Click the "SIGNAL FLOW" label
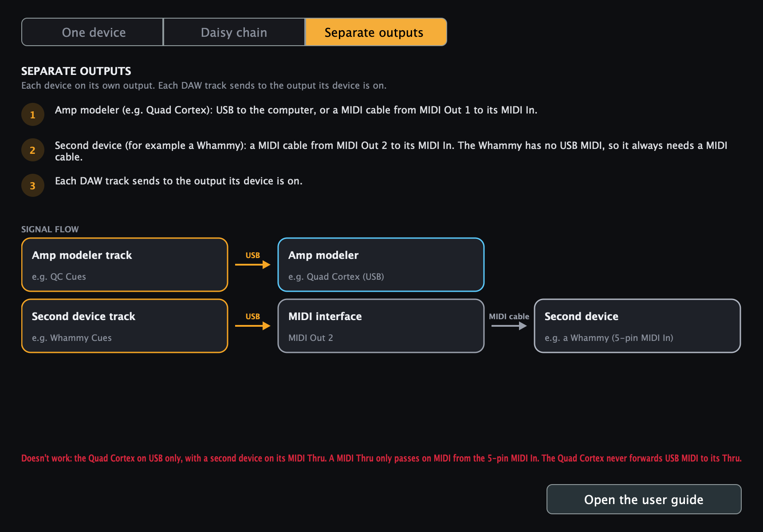The width and height of the screenshot is (763, 532). tap(50, 229)
